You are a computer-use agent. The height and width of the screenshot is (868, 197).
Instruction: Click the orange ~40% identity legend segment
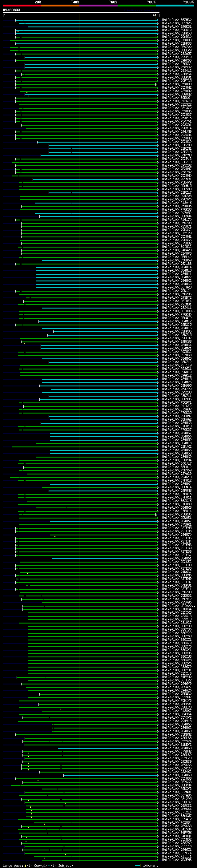pos(60,6)
